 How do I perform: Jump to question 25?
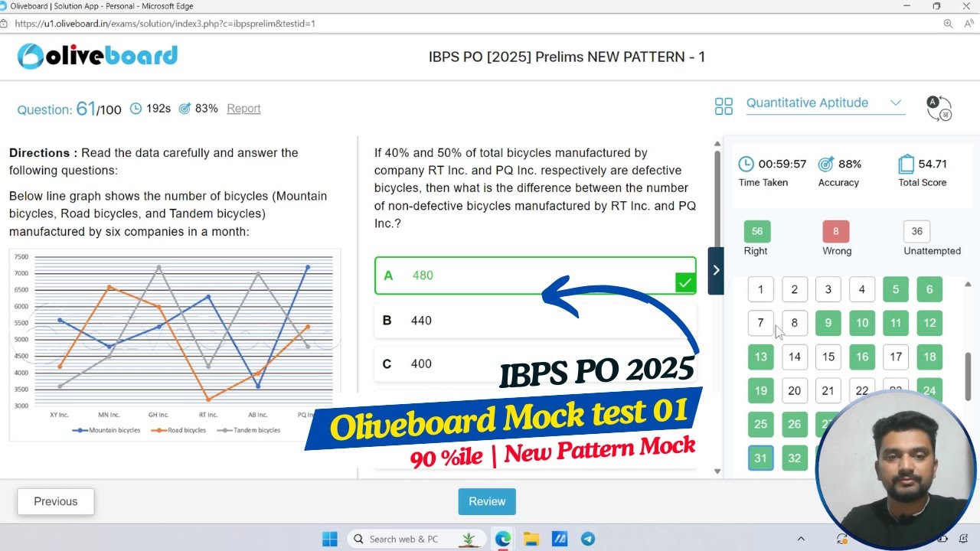[x=760, y=424]
